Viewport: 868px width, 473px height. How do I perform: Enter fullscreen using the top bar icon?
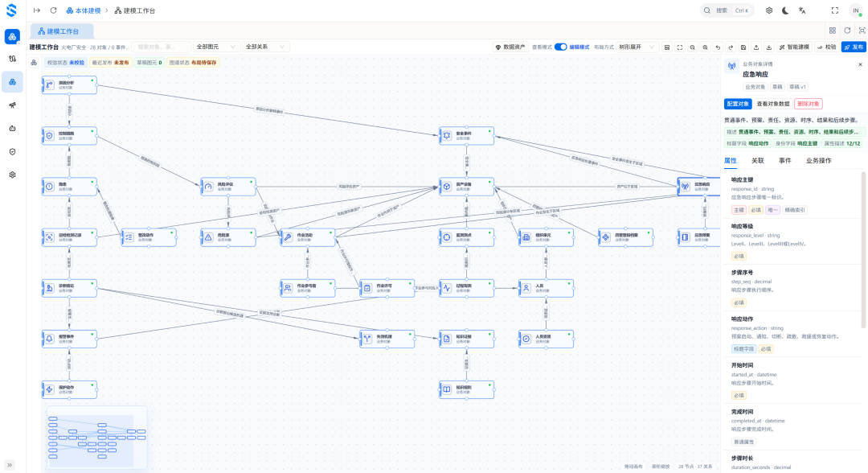[x=835, y=10]
